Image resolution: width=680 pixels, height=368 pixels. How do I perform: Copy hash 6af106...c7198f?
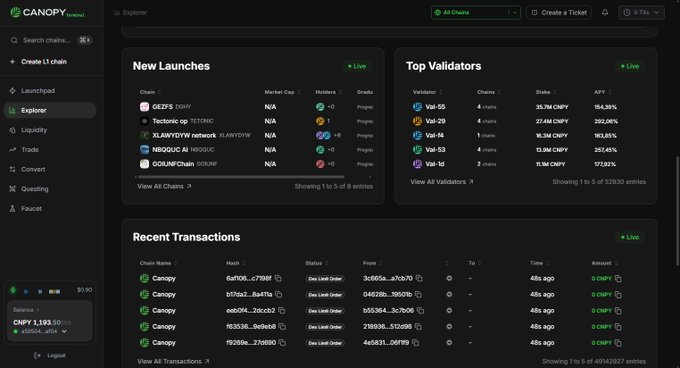click(x=278, y=278)
